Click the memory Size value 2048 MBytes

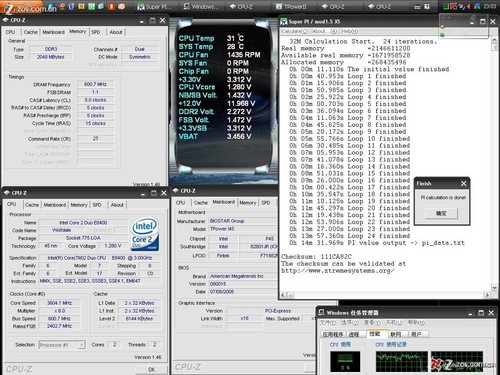pyautogui.click(x=51, y=57)
